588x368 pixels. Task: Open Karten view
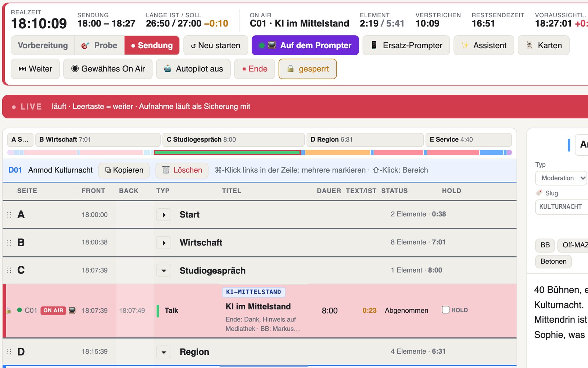click(544, 45)
